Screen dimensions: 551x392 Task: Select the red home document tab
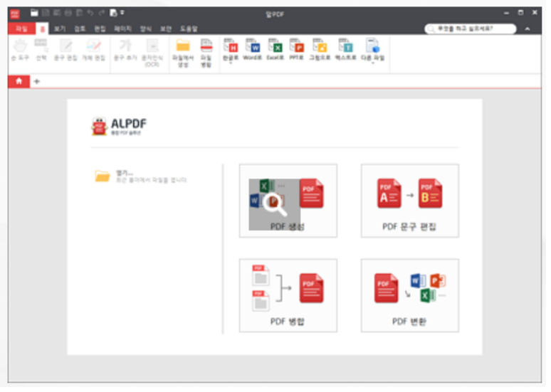coord(19,83)
